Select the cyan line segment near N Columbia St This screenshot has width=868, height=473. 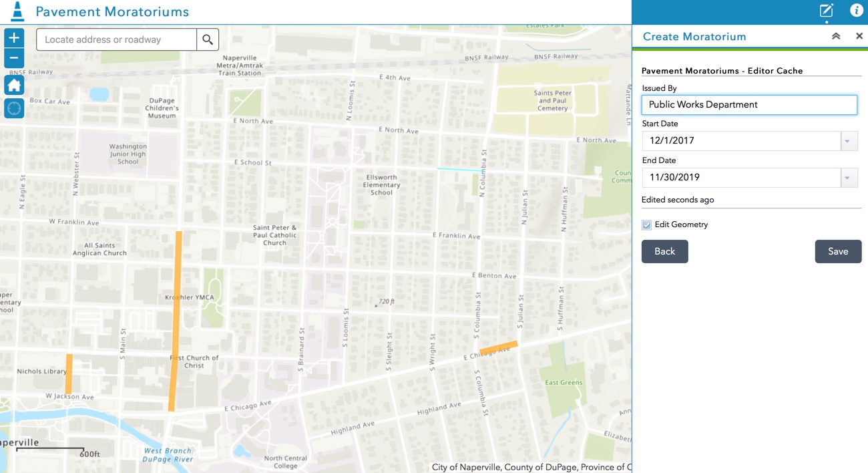tap(459, 170)
